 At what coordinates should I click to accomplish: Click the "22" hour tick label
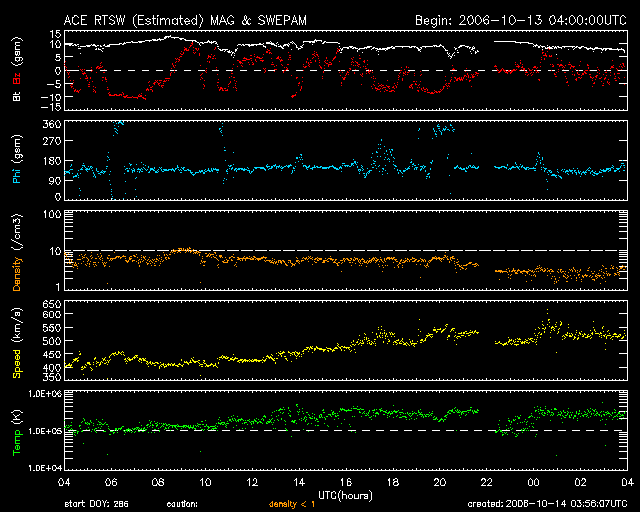tap(487, 482)
